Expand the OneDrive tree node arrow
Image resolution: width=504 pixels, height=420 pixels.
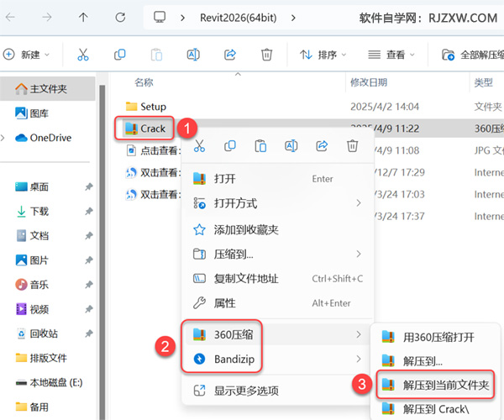coord(3,138)
